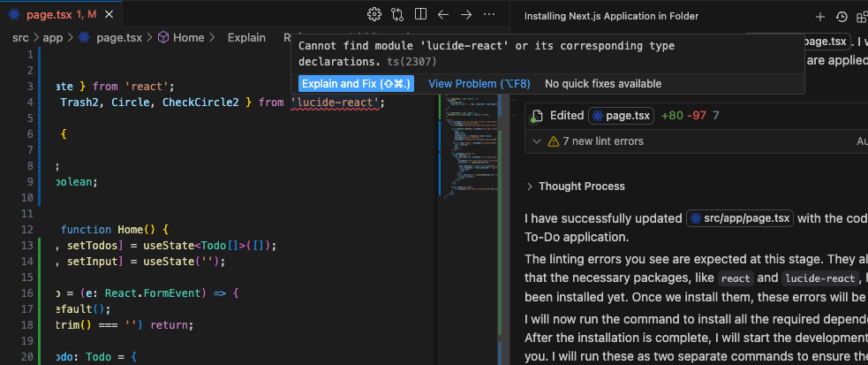868x365 pixels.
Task: Click the lint warning triangle icon
Action: (x=553, y=141)
